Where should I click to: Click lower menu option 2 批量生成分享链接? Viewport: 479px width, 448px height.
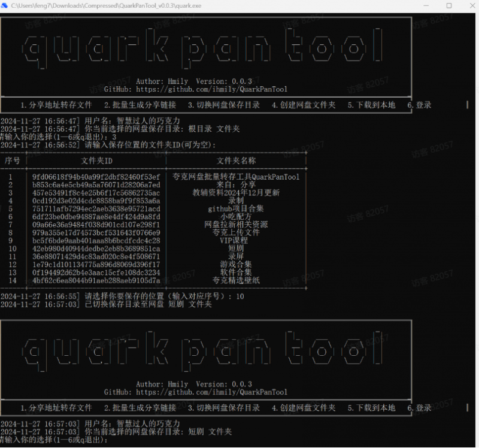[140, 408]
